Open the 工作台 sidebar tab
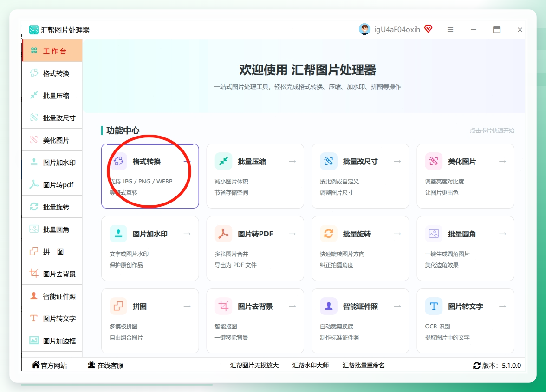The image size is (546, 392). pos(52,51)
